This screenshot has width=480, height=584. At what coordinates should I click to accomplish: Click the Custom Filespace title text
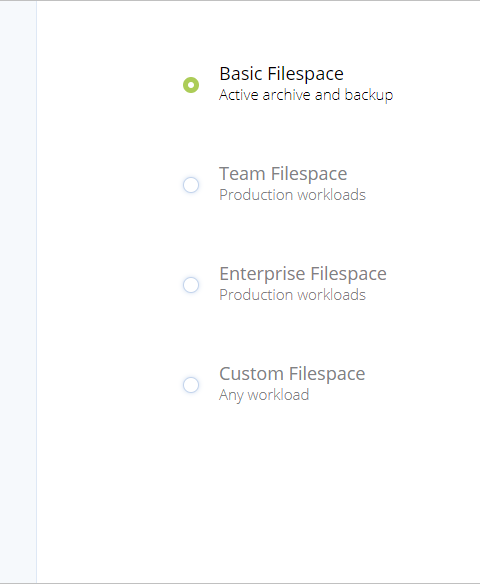(292, 374)
